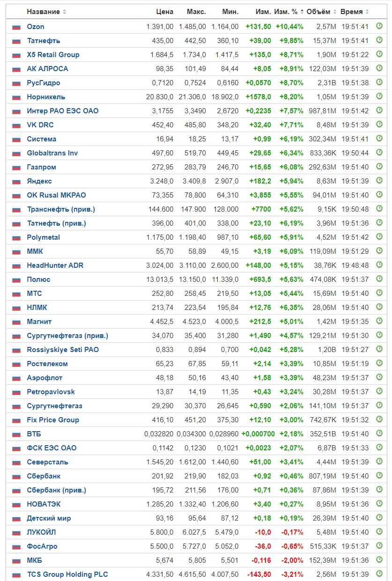392x581 pixels.
Task: Click the Russian flag icon beside VK DRC
Action: (16, 125)
